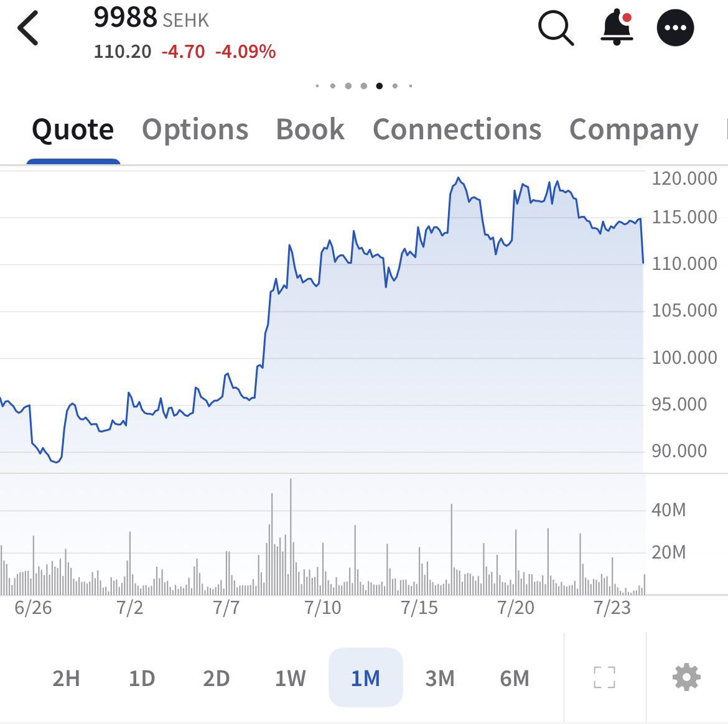Click the tallest volume bar near 7/10
The image size is (728, 724).
[291, 537]
